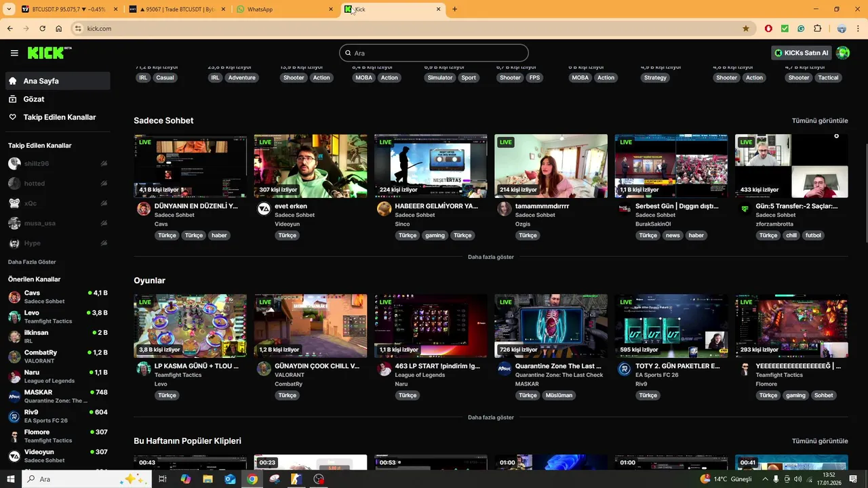Expand Daha fazla göster under Sadece Sohbet

point(491,257)
